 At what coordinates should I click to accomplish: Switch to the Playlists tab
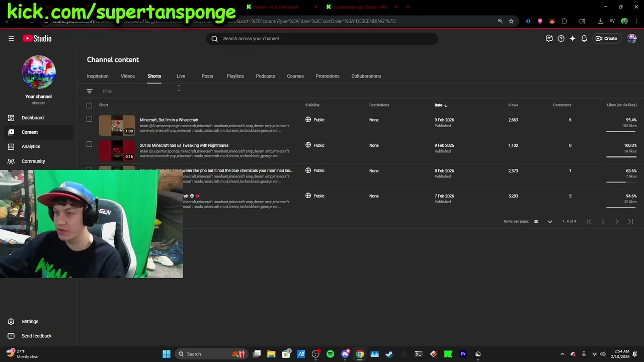pyautogui.click(x=235, y=76)
